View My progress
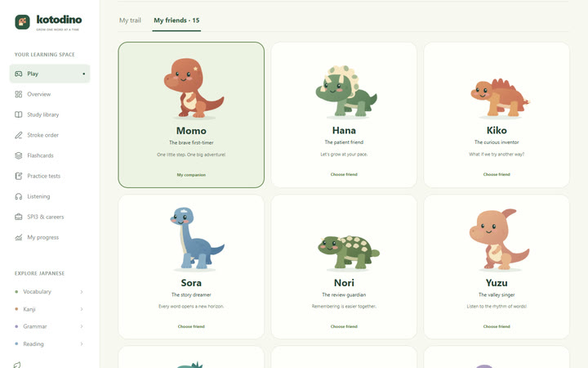 pos(50,237)
